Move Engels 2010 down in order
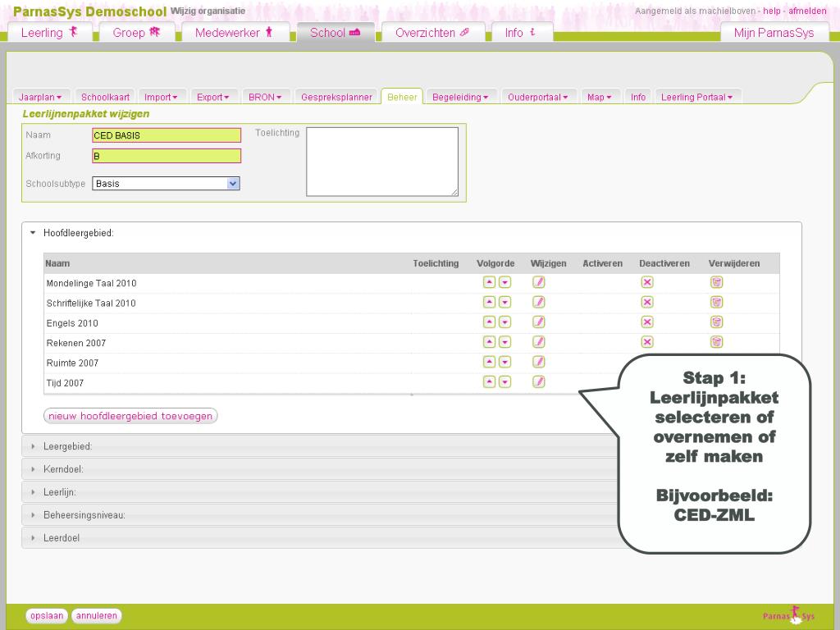The width and height of the screenshot is (840, 630). point(504,322)
